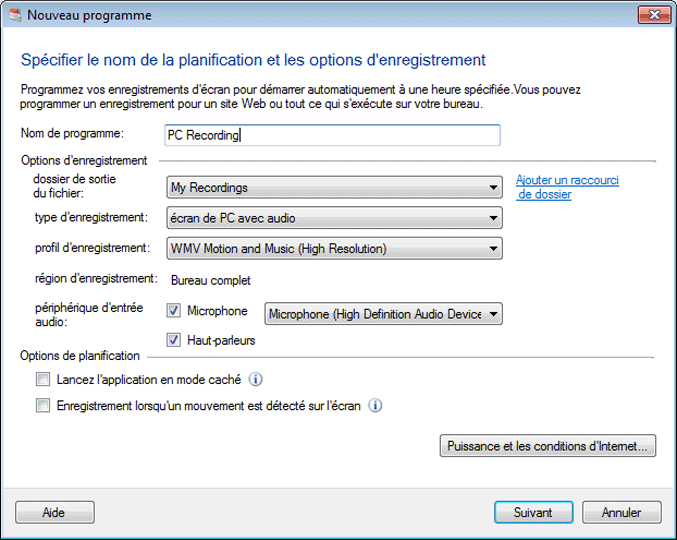Click the Annuler button

pos(621,512)
